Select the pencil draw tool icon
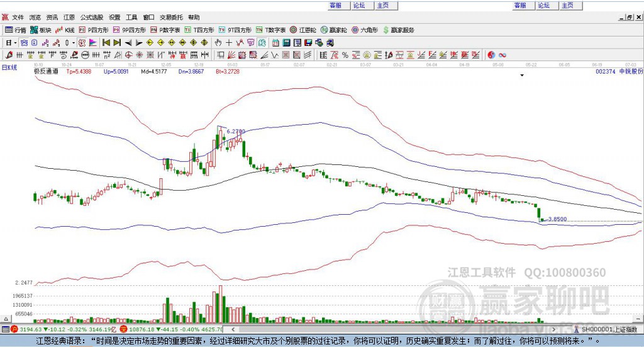 point(9,55)
